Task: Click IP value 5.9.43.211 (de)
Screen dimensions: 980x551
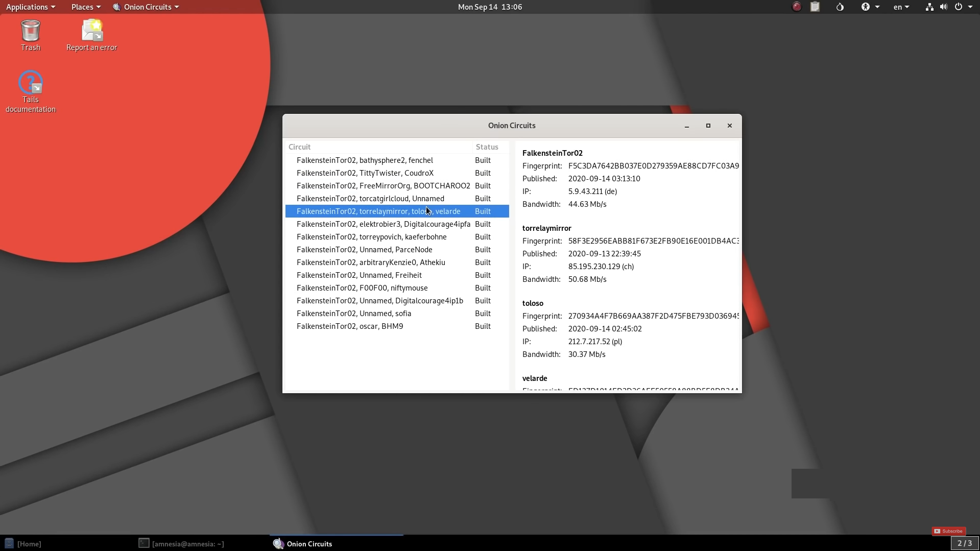Action: pos(592,191)
